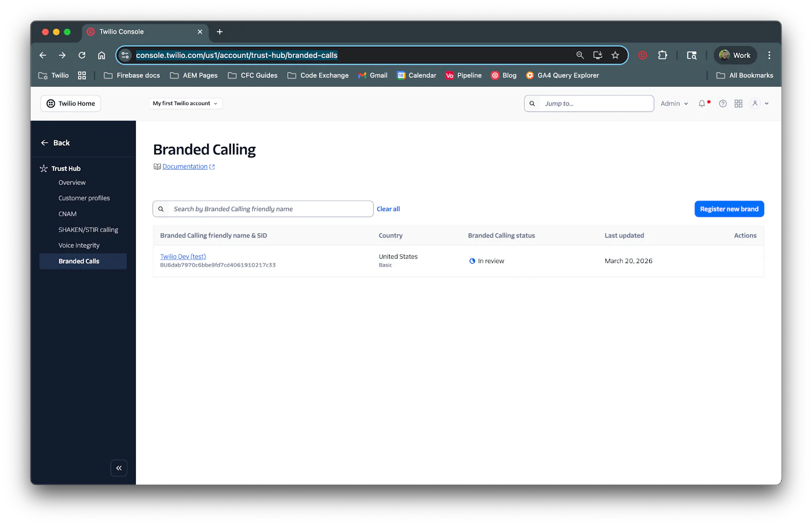The height and width of the screenshot is (525, 812).
Task: Click the browser bookmark star icon
Action: point(616,55)
